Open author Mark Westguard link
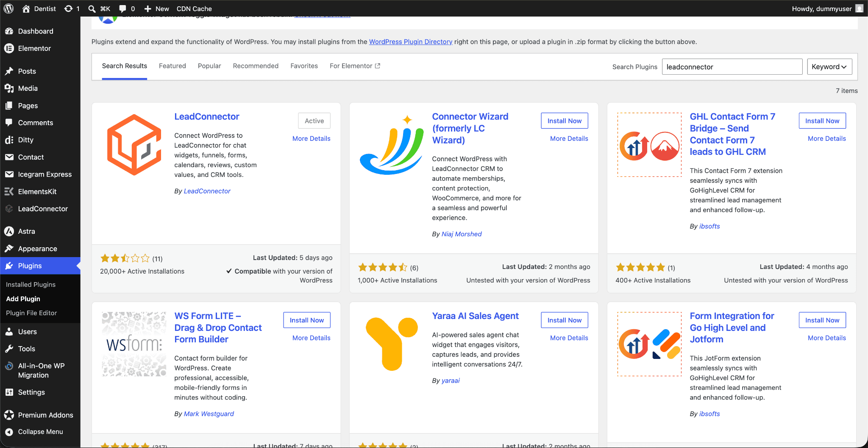Viewport: 868px width, 448px height. pyautogui.click(x=209, y=414)
